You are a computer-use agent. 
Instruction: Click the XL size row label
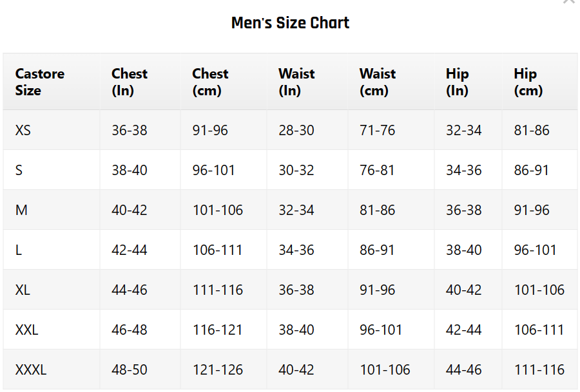tap(23, 290)
